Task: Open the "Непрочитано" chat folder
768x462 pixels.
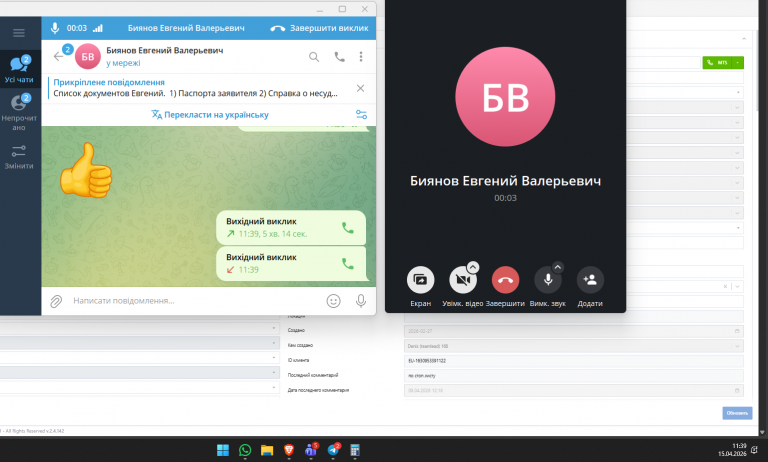Action: click(20, 113)
